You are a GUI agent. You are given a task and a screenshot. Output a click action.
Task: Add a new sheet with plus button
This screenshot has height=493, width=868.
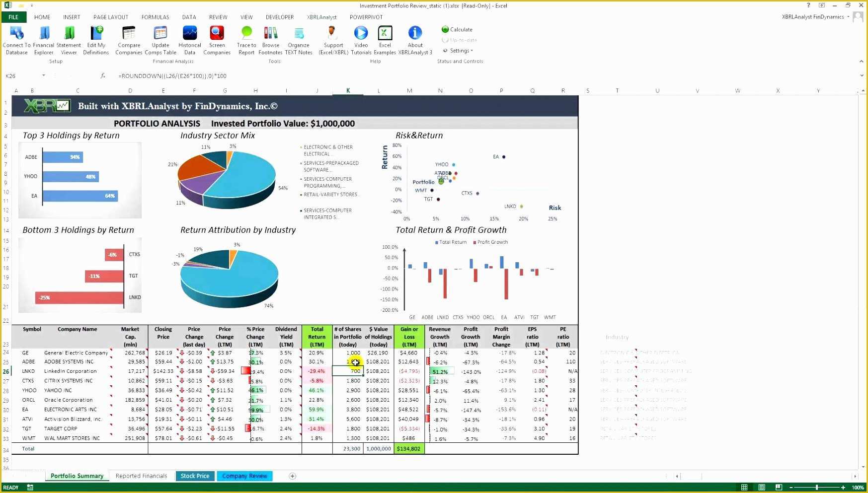click(x=293, y=476)
